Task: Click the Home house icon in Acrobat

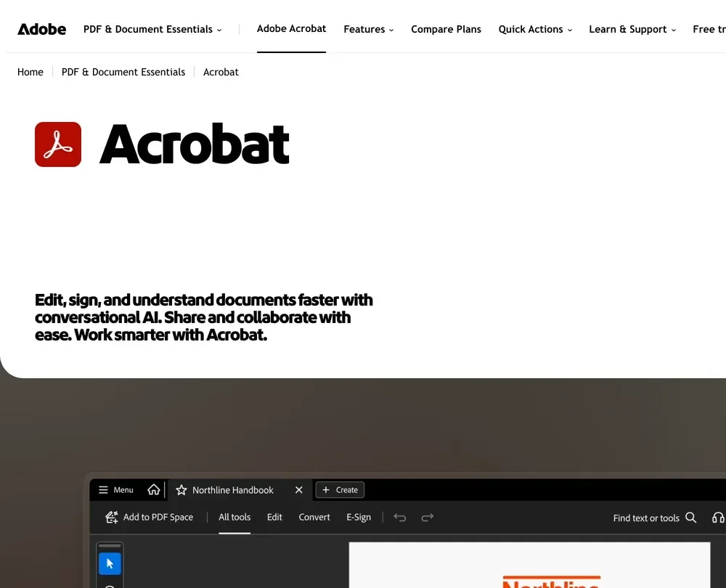Action: coord(154,489)
